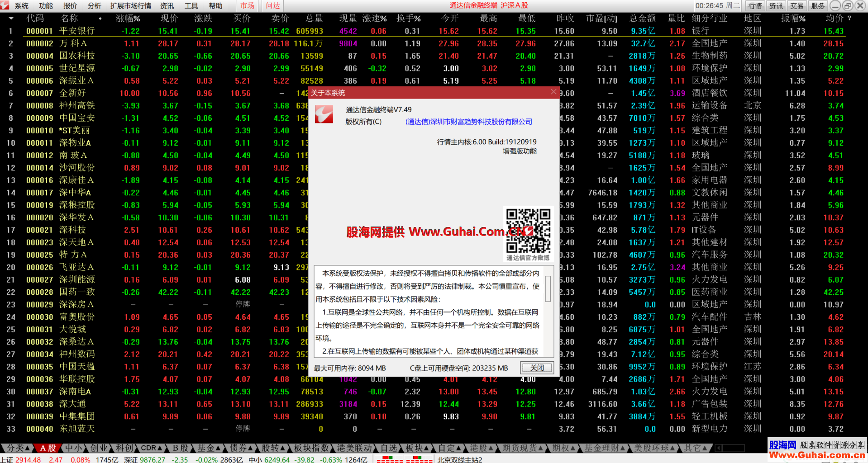Viewport: 868px width, 463px height.
Task: Click the 北京双线主站2 server label
Action: 459,459
